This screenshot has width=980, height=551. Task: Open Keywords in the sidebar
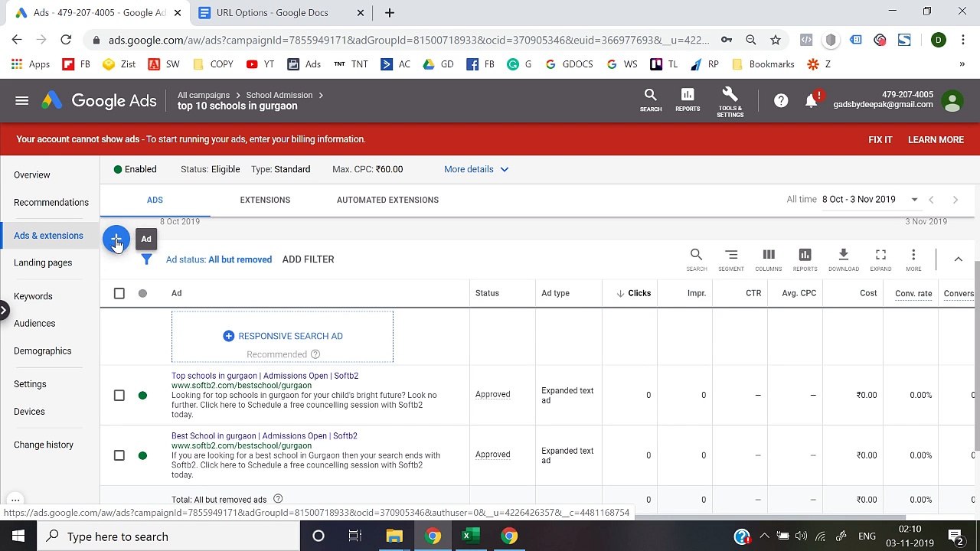point(33,296)
